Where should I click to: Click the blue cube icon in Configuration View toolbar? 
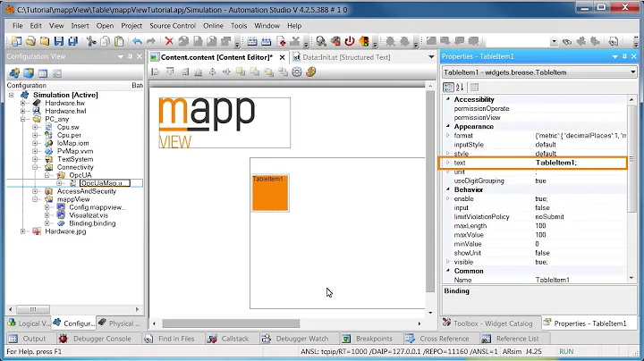[29, 73]
